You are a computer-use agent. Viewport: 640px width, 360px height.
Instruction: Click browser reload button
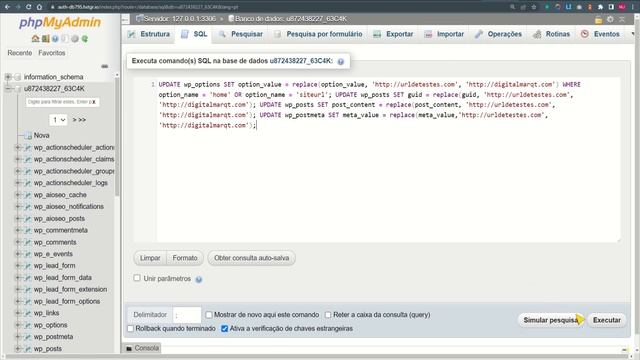pos(28,7)
